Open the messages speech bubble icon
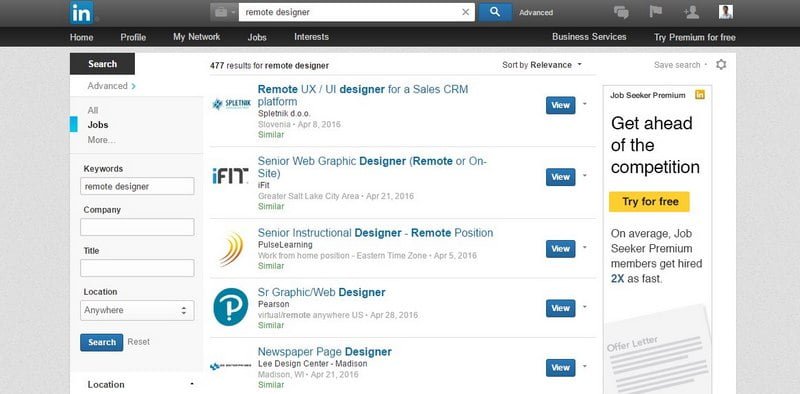This screenshot has width=800, height=394. [621, 12]
